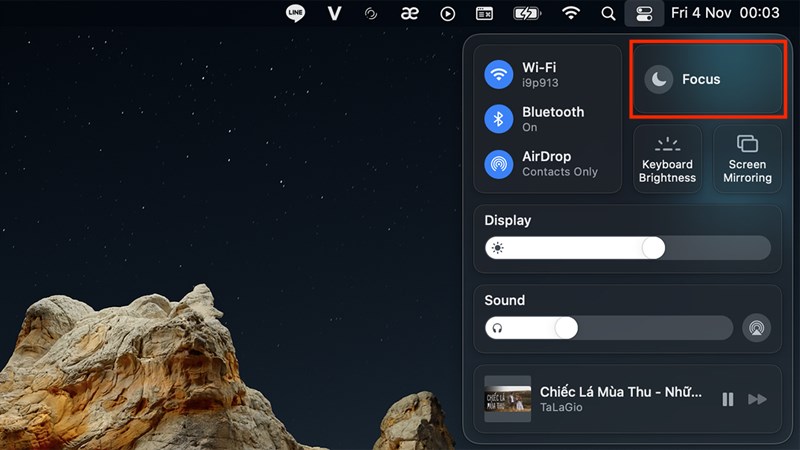This screenshot has width=800, height=450.
Task: Click the network name i9p913
Action: [x=540, y=83]
